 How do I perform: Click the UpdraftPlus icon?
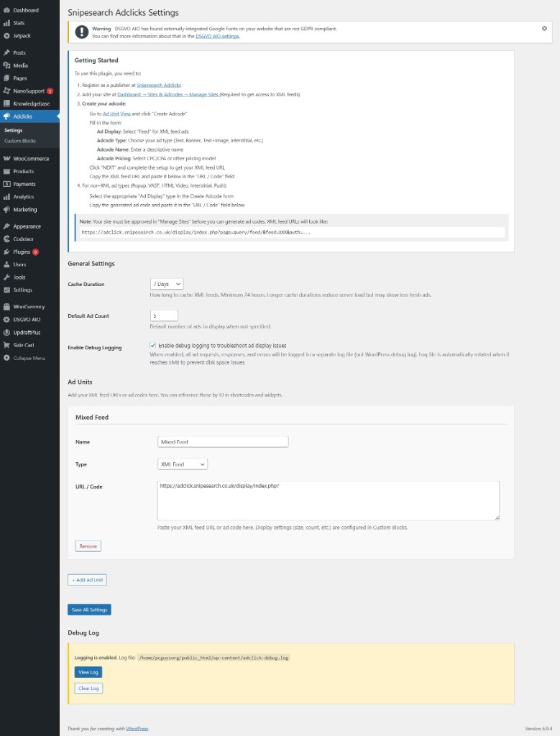tap(6, 332)
